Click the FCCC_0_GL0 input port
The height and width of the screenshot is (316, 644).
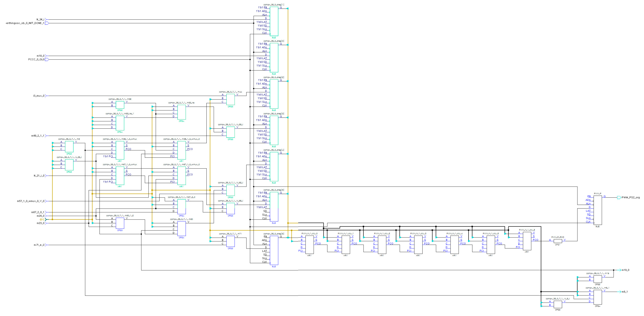(x=47, y=59)
